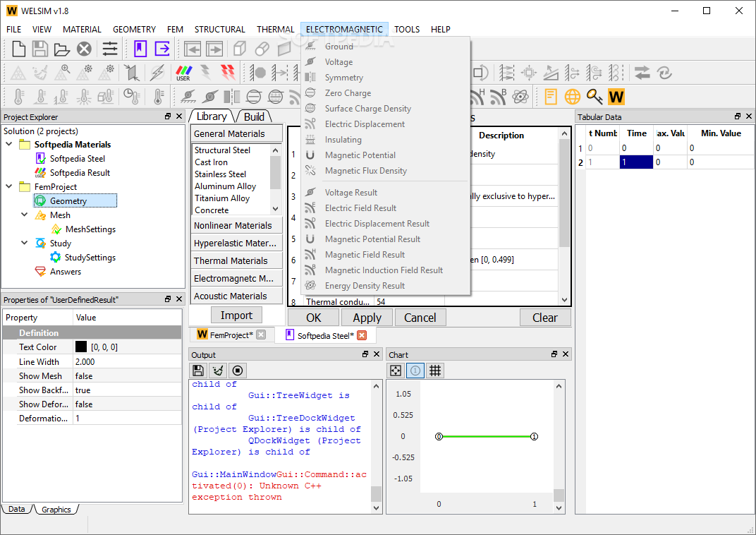Close the Softpedia Steel* tab

(362, 335)
